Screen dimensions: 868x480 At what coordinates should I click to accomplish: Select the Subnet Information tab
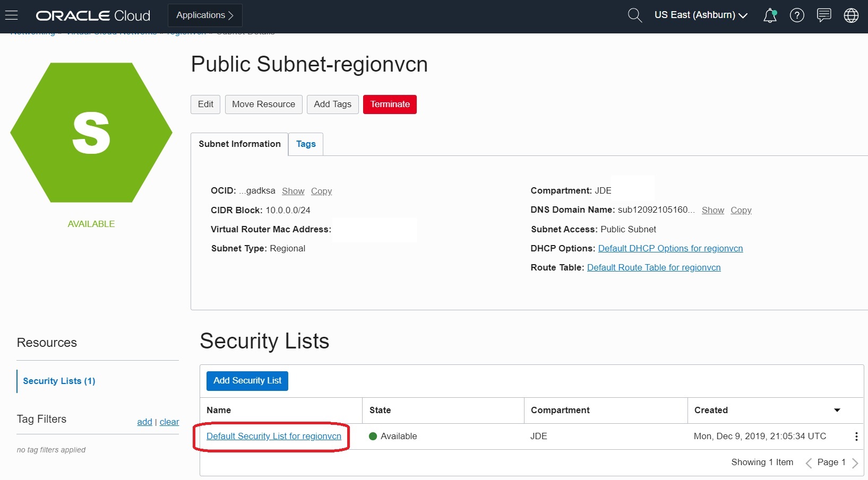click(239, 144)
